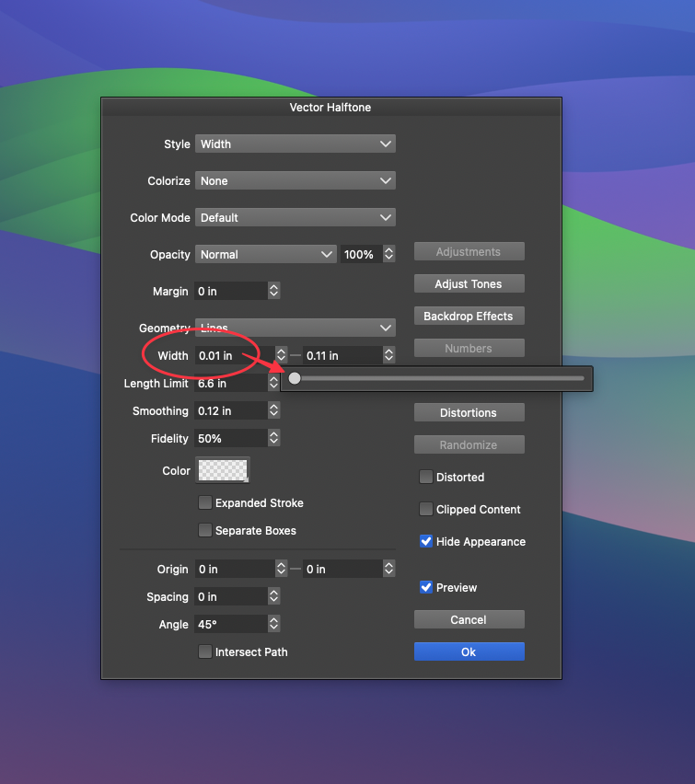This screenshot has height=784, width=695.
Task: Open the Style dropdown set to Width
Action: click(295, 144)
